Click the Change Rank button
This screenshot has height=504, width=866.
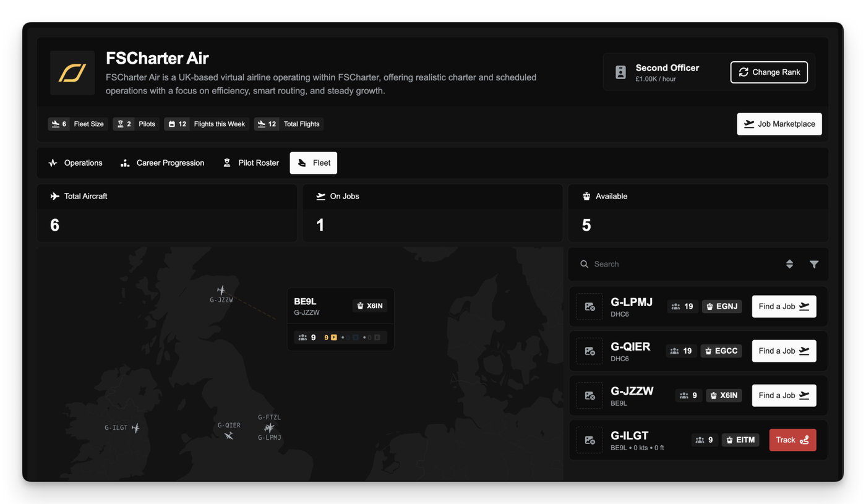coord(769,72)
